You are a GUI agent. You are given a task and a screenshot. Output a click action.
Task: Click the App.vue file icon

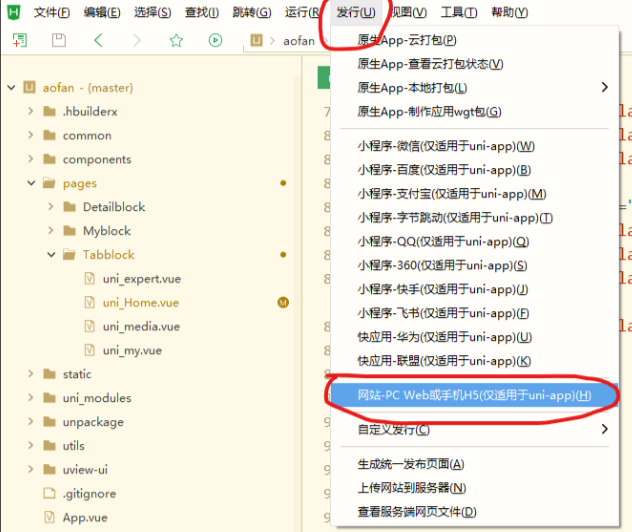tap(49, 517)
